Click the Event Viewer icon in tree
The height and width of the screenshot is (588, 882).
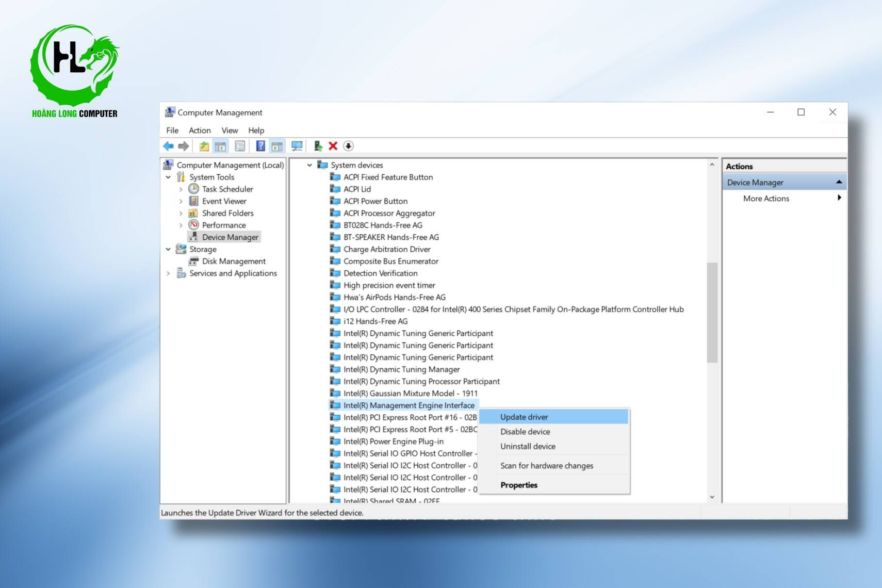(194, 201)
